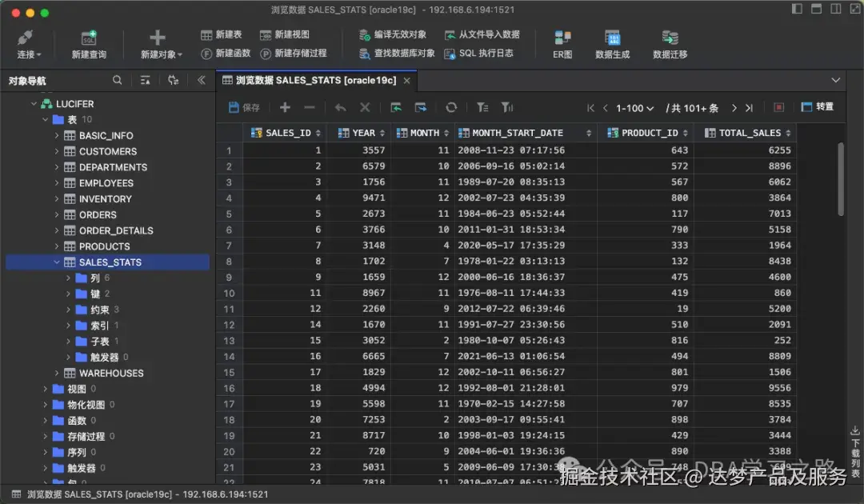Sort by the SALES_ID column header
The width and height of the screenshot is (864, 504).
pos(284,133)
